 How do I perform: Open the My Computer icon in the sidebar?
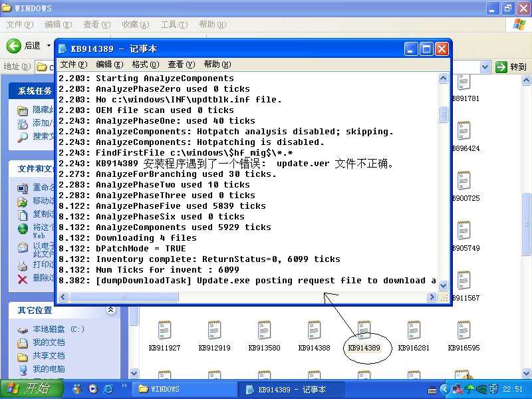[x=23, y=370]
